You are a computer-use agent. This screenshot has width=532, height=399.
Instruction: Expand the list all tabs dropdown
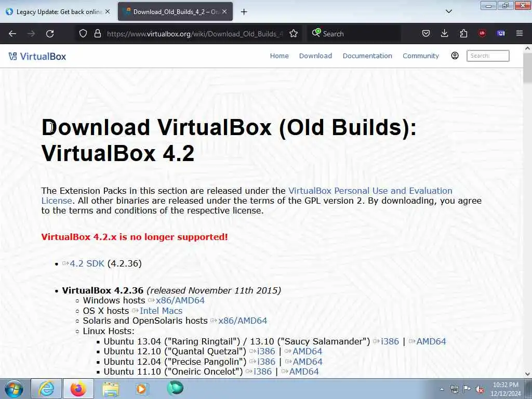coord(448,11)
